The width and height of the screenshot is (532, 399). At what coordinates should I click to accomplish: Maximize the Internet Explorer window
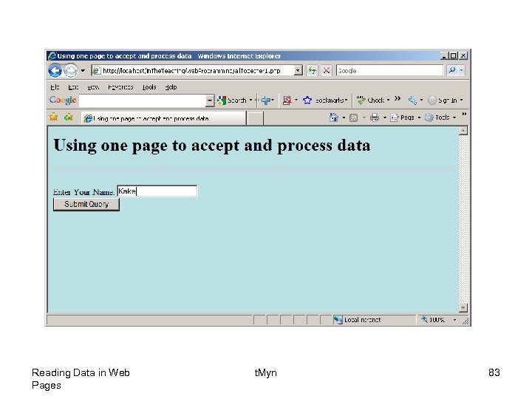pos(453,56)
